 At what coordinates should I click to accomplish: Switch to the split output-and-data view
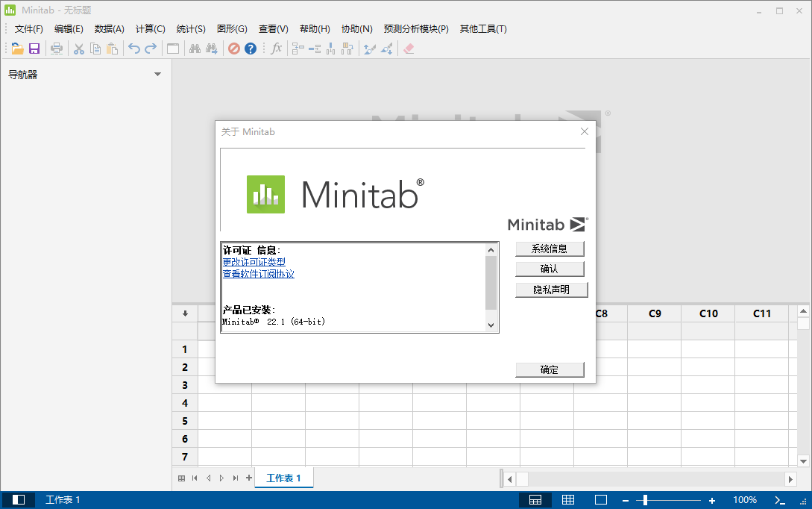535,500
